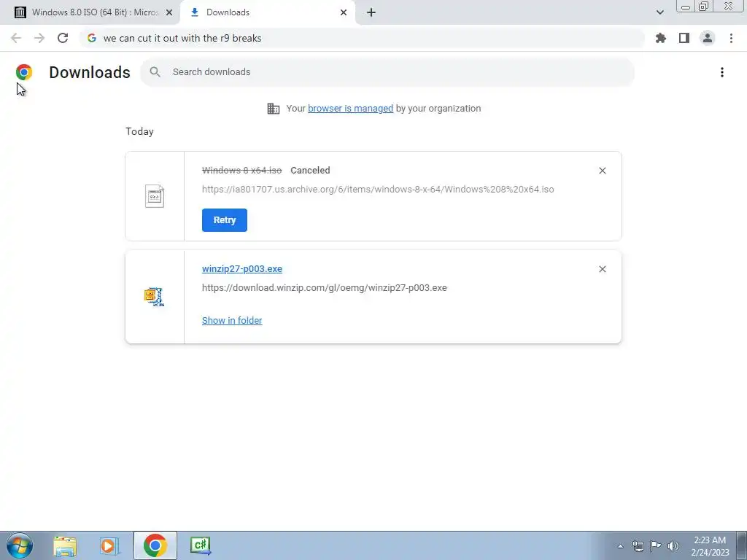Toggle the side panel icon
The height and width of the screenshot is (560, 747).
point(684,38)
